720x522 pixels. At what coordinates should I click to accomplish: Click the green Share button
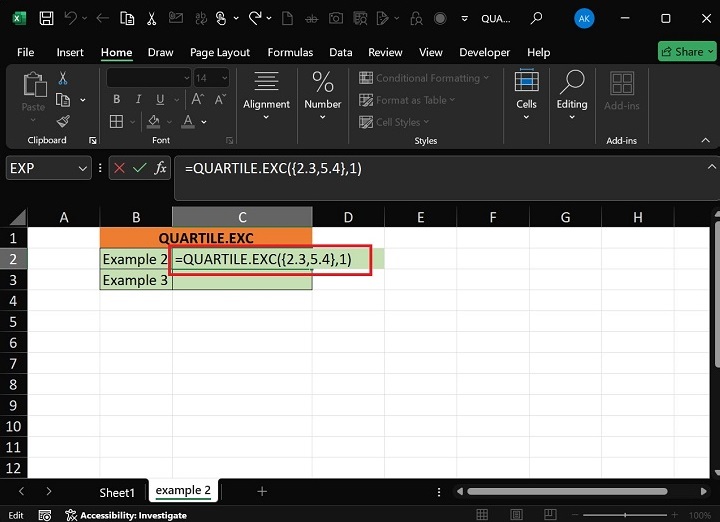[686, 52]
